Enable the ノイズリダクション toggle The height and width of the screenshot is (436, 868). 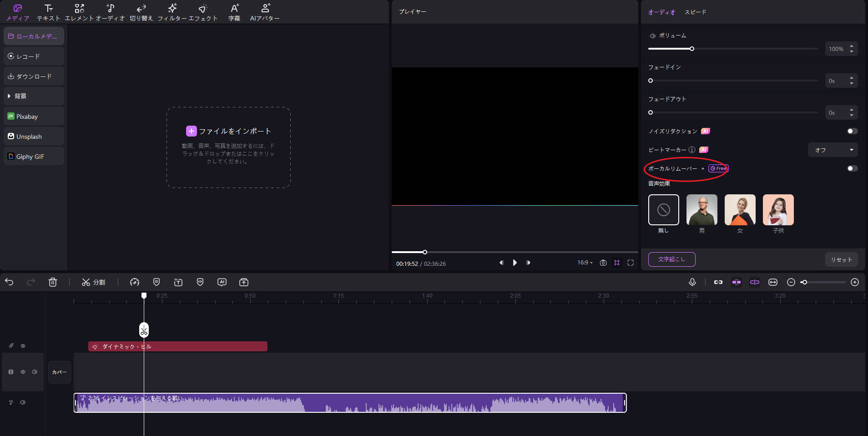[x=852, y=131]
